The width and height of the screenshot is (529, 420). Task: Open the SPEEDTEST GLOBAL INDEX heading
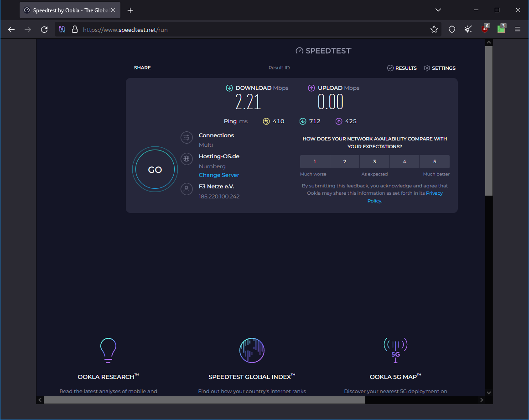pos(252,377)
